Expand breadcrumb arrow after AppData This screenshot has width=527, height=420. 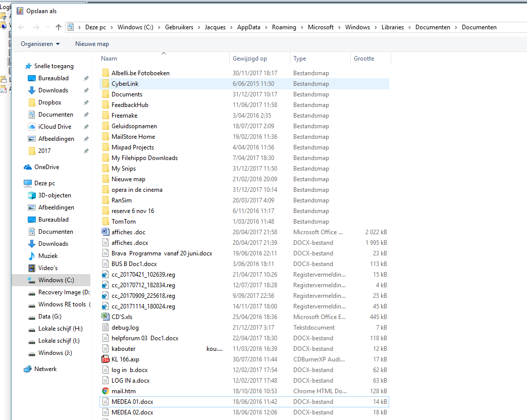pyautogui.click(x=266, y=28)
